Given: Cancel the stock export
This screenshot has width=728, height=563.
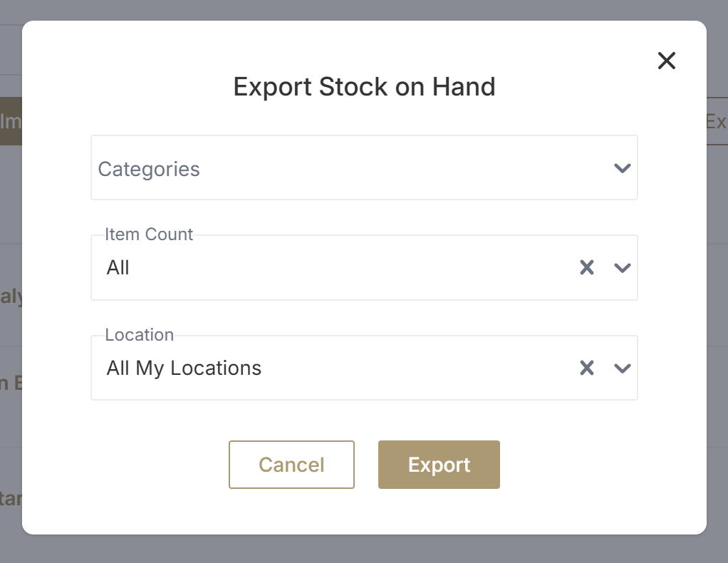Looking at the screenshot, I should [291, 465].
